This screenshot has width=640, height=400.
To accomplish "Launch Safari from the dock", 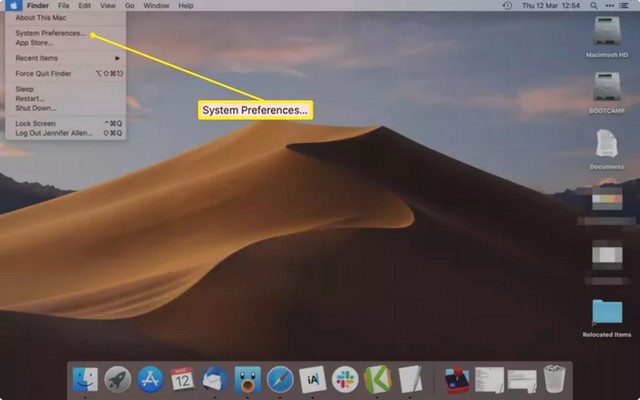I will click(279, 379).
